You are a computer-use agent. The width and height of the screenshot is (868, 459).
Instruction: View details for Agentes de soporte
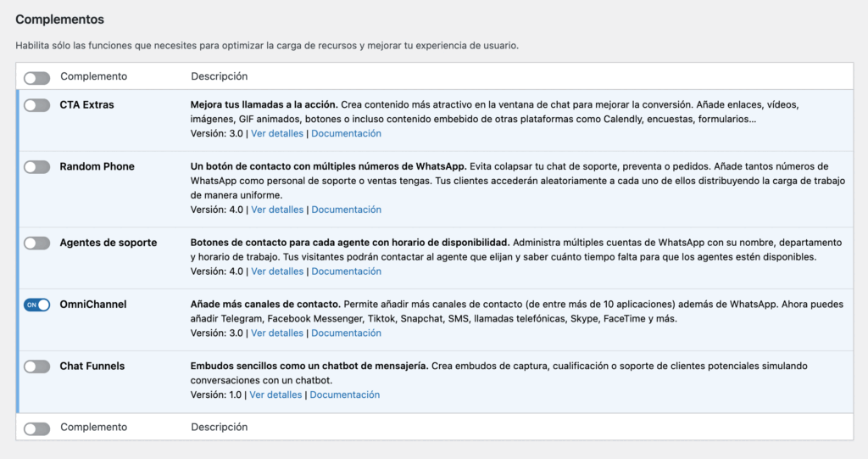tap(277, 271)
